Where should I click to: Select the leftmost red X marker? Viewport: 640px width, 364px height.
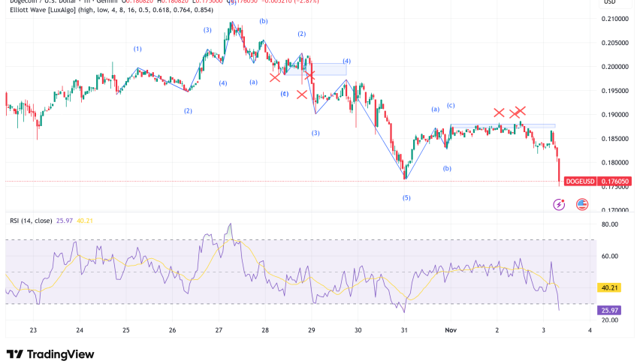274,77
